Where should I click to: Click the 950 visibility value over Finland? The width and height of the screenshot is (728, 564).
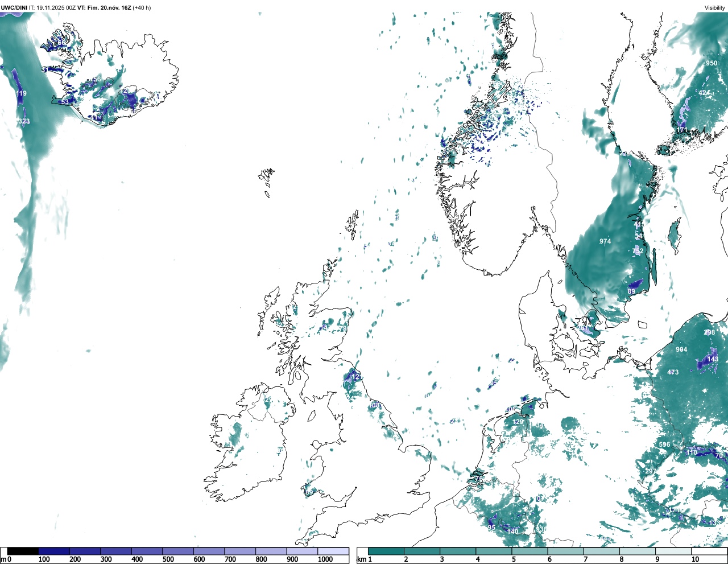(x=712, y=63)
